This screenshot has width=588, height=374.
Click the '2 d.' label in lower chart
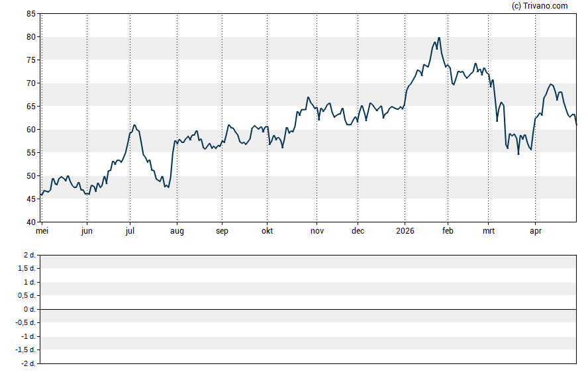[29, 255]
